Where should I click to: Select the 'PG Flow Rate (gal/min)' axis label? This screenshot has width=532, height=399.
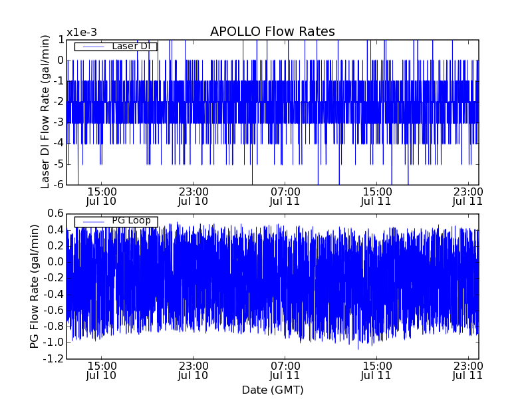pos(35,286)
